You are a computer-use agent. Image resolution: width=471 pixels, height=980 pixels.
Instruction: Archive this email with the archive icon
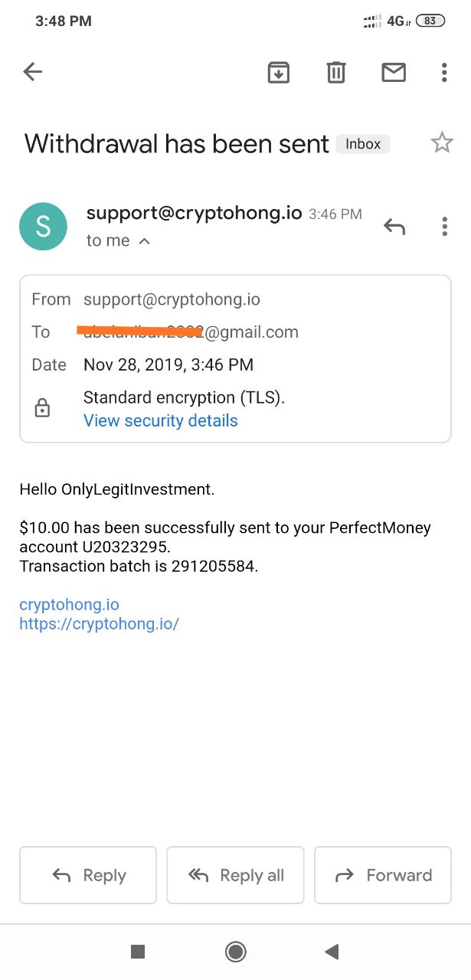click(278, 72)
